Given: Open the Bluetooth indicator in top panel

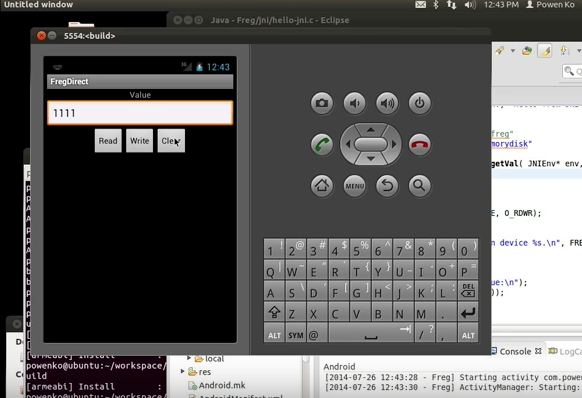Looking at the screenshot, I should 436,4.
